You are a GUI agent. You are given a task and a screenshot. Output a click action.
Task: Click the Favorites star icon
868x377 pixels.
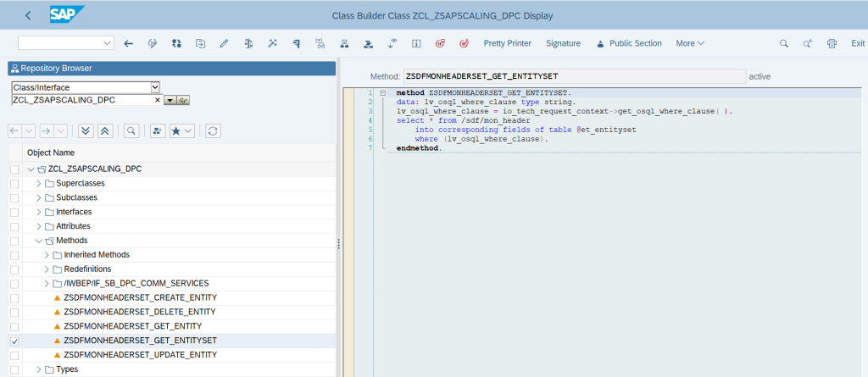click(x=178, y=130)
